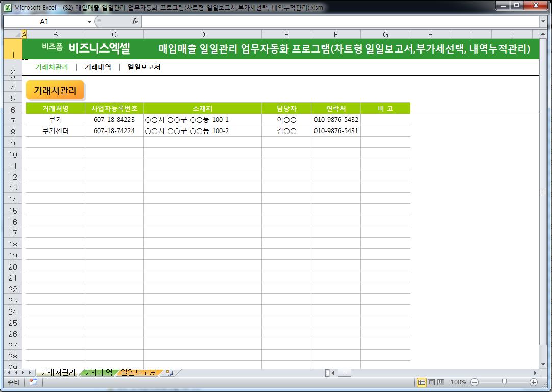Open the 일일보고서 sheet tab
The width and height of the screenshot is (552, 392).
(x=138, y=373)
